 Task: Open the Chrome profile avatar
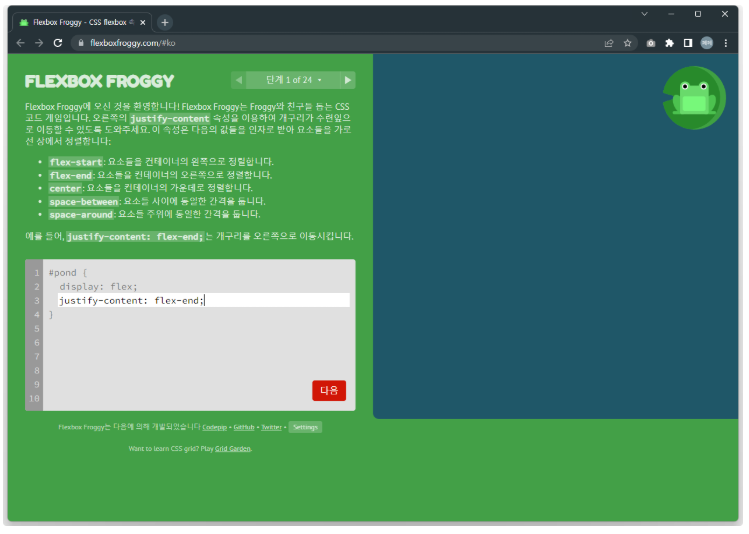pos(706,43)
